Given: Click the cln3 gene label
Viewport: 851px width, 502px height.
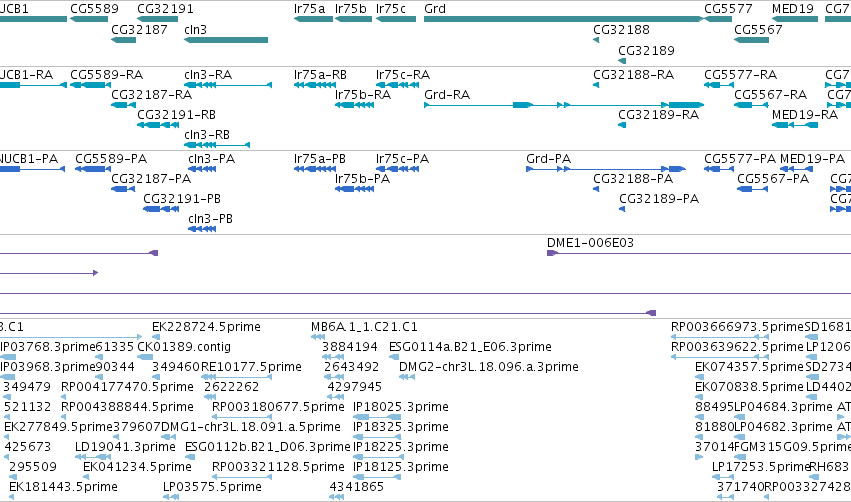Looking at the screenshot, I should coord(195,29).
